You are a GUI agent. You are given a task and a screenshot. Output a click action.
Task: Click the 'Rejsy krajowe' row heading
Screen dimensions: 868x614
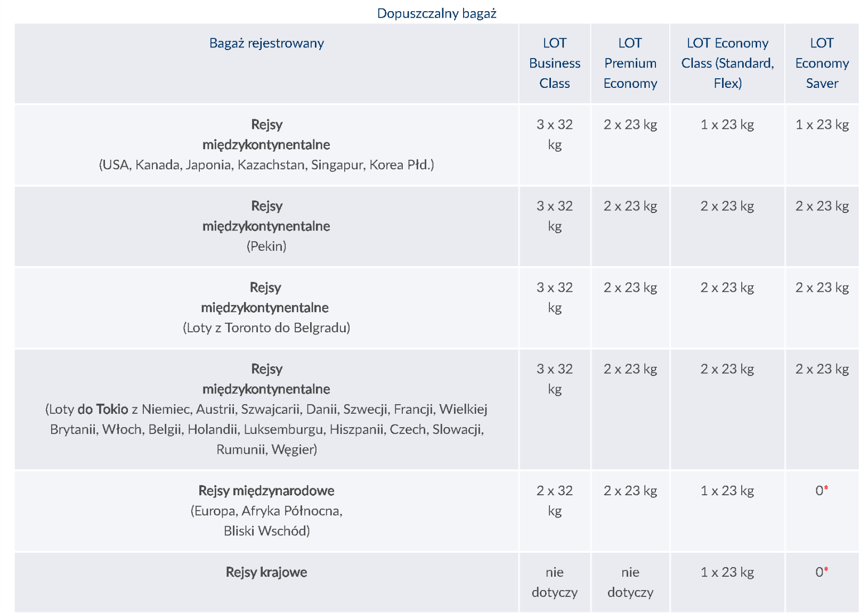[266, 572]
